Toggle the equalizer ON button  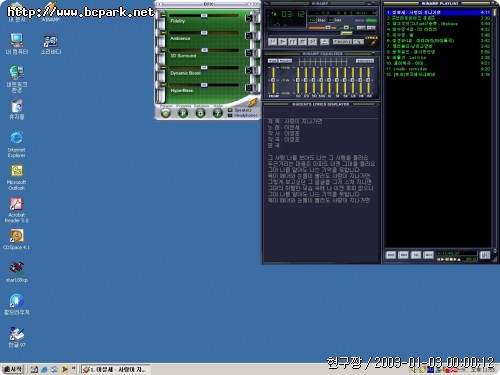coord(272,61)
